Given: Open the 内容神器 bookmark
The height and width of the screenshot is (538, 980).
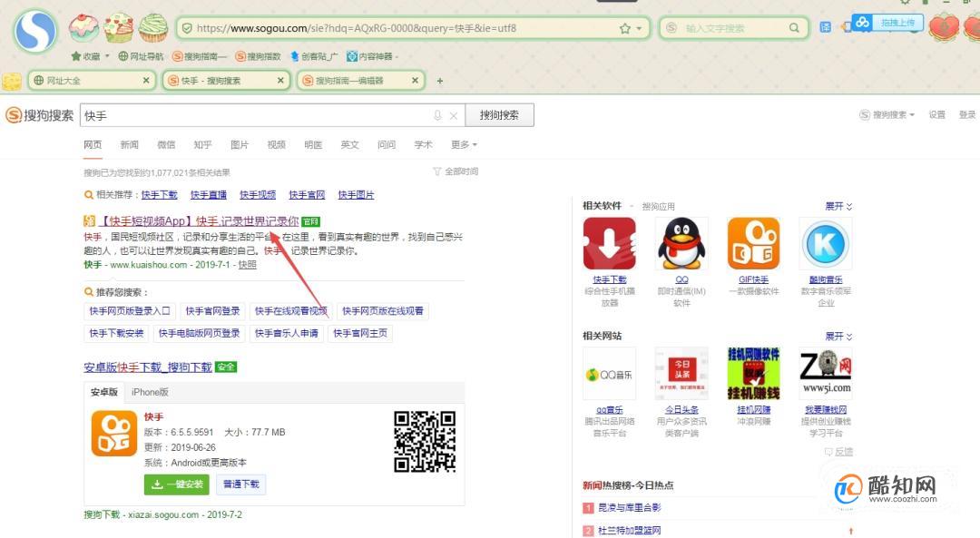Looking at the screenshot, I should [370, 56].
